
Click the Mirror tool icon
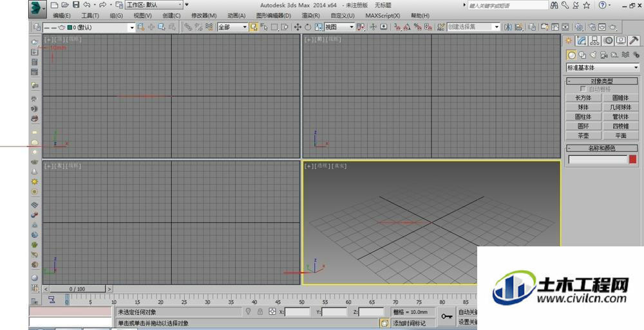click(509, 27)
